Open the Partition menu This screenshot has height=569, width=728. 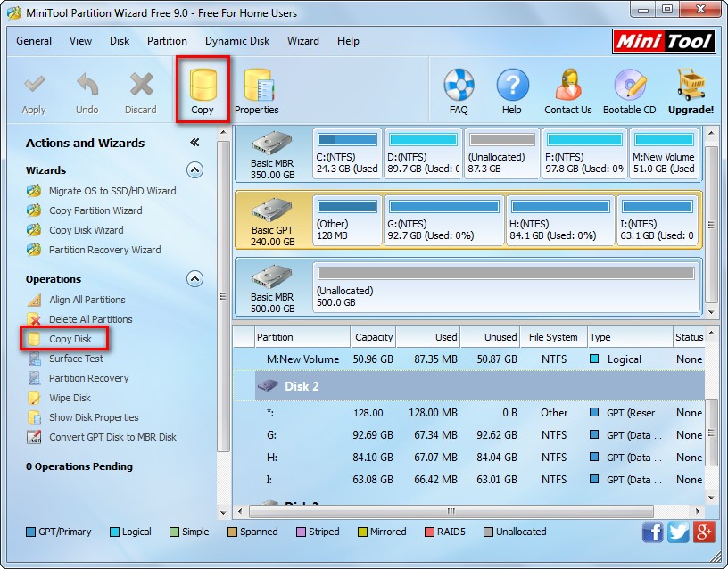pos(167,41)
